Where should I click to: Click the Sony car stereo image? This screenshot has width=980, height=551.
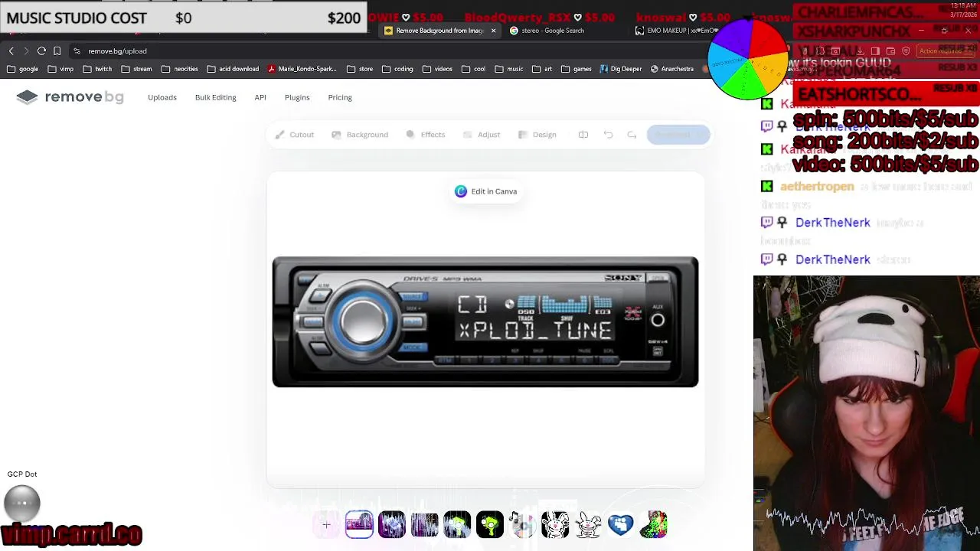(485, 322)
